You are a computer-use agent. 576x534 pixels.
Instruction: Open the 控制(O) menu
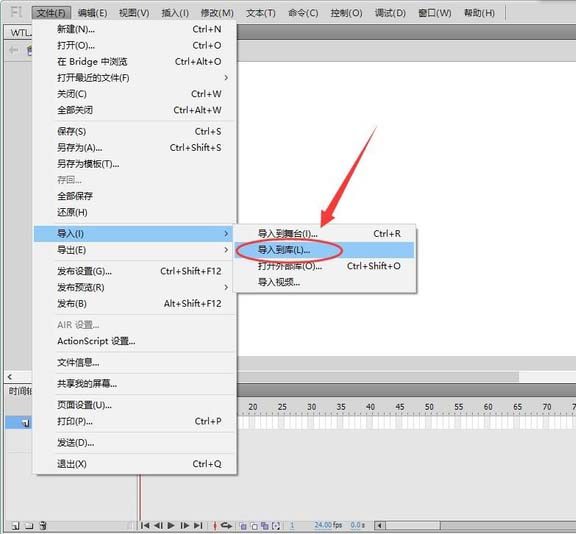click(x=346, y=13)
